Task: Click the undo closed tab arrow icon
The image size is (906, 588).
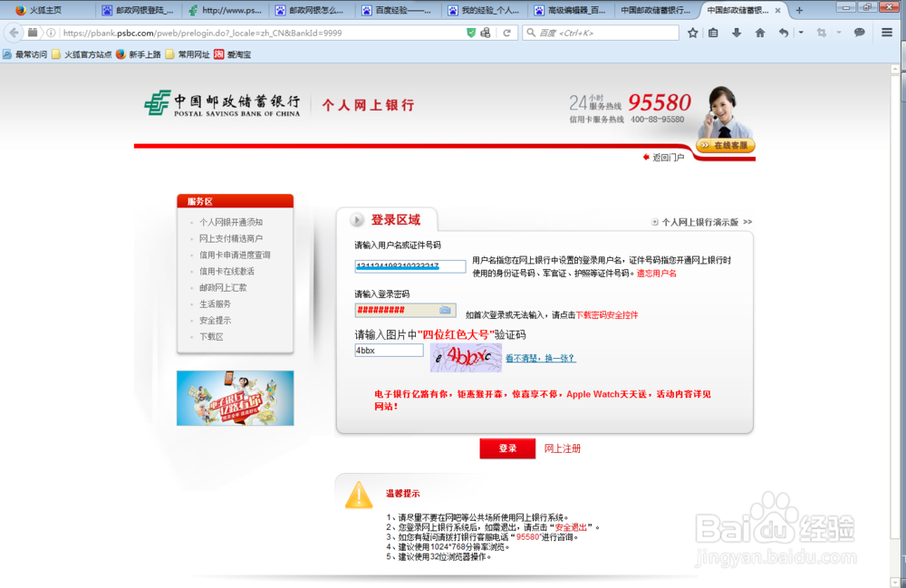Action: click(784, 33)
